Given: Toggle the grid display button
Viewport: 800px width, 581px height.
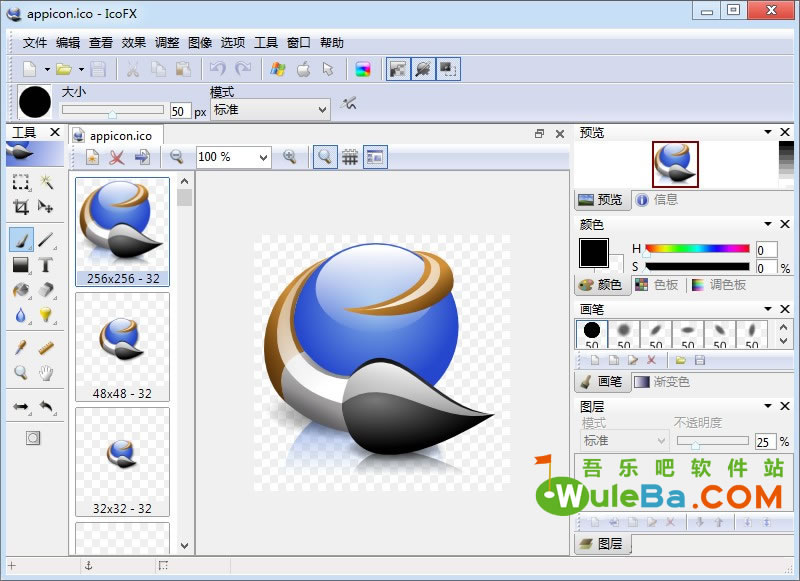Looking at the screenshot, I should click(350, 157).
